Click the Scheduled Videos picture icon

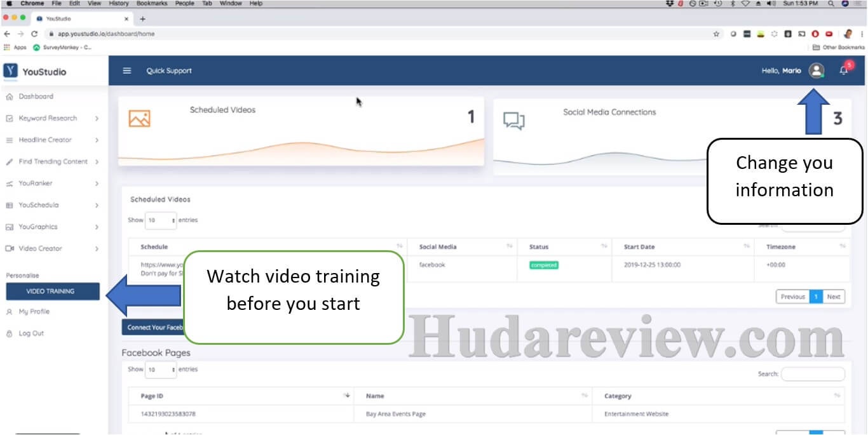point(140,118)
